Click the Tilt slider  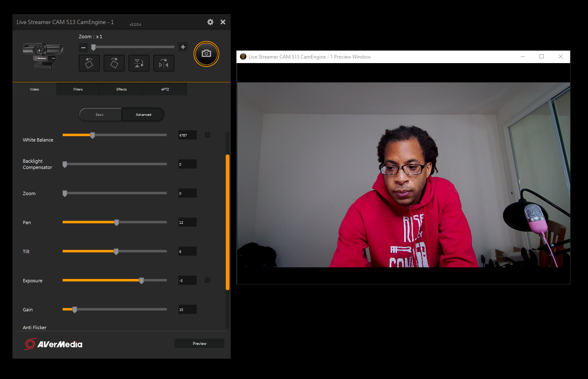coord(115,251)
